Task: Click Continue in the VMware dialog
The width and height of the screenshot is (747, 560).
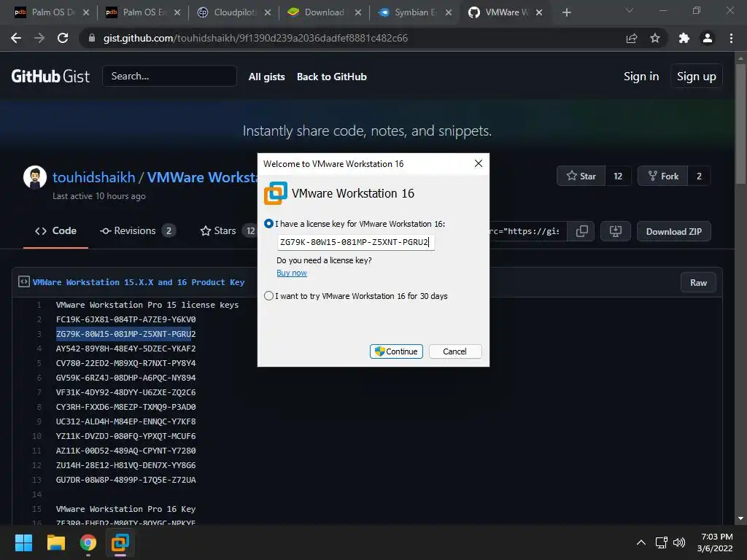Action: tap(396, 351)
